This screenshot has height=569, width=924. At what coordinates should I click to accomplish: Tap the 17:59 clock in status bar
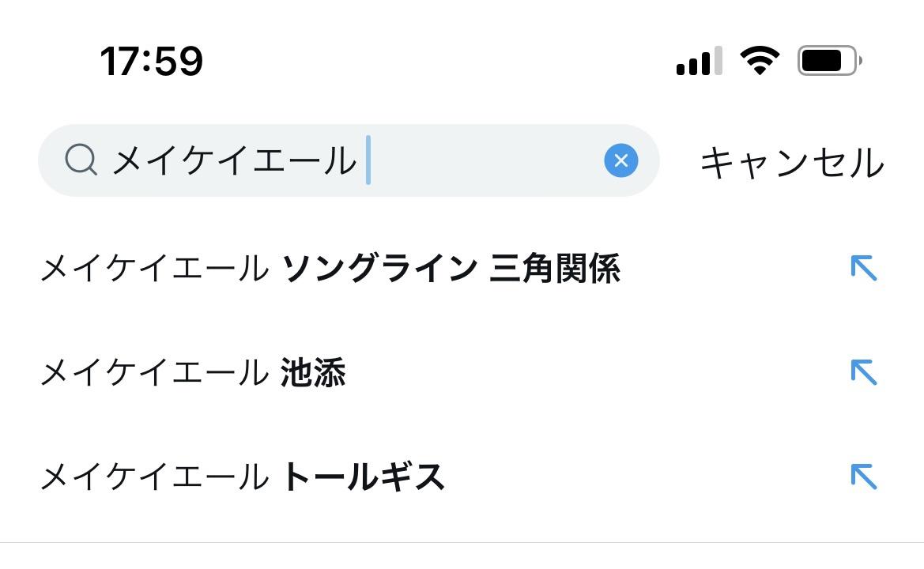click(x=152, y=61)
